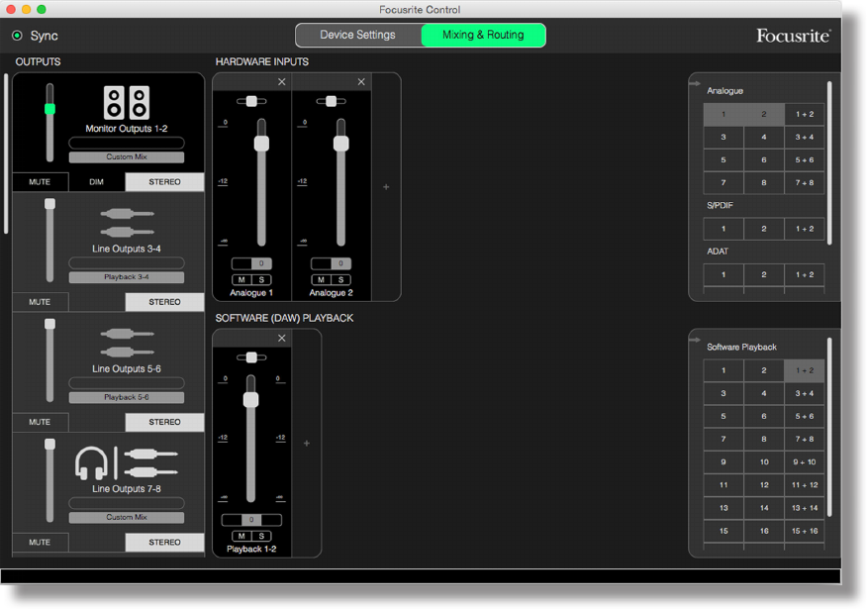Open Custom Mix dropdown for Line Outputs 7-8
Viewport: 868px width, 611px height.
[127, 517]
